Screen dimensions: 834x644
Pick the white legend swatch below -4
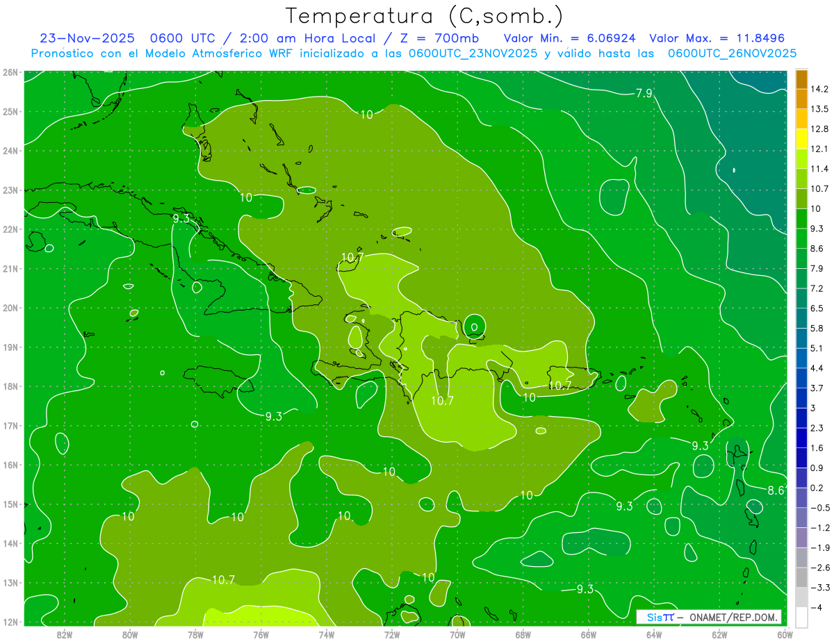click(801, 618)
